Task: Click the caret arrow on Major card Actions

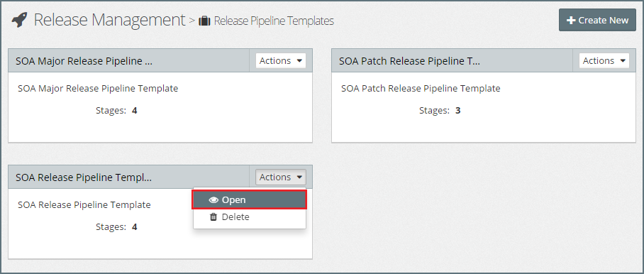Action: point(299,61)
